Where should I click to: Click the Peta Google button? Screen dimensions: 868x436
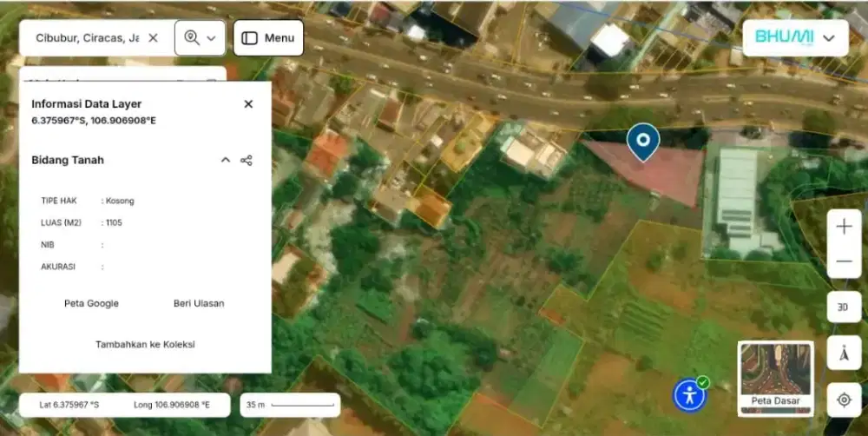(x=91, y=304)
